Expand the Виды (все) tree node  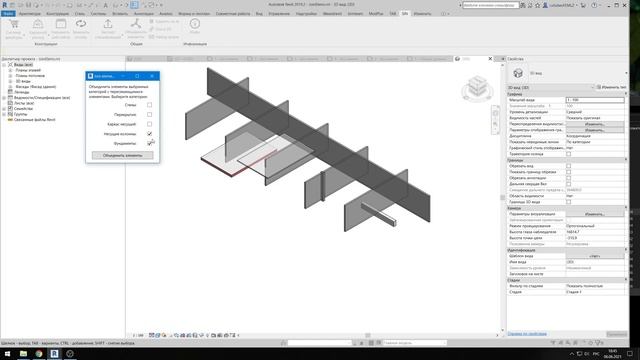(4, 65)
